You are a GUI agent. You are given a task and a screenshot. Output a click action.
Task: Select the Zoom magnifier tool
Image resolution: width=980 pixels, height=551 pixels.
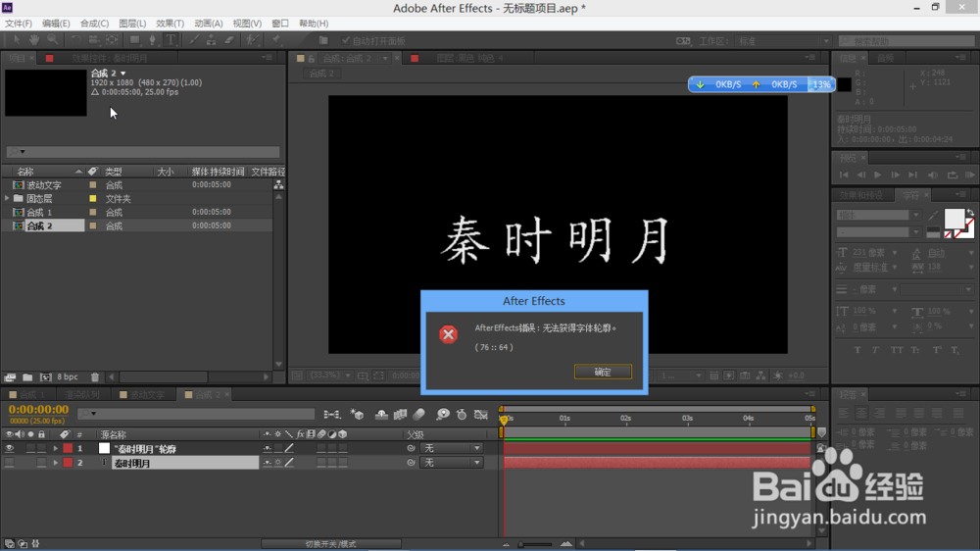[53, 40]
